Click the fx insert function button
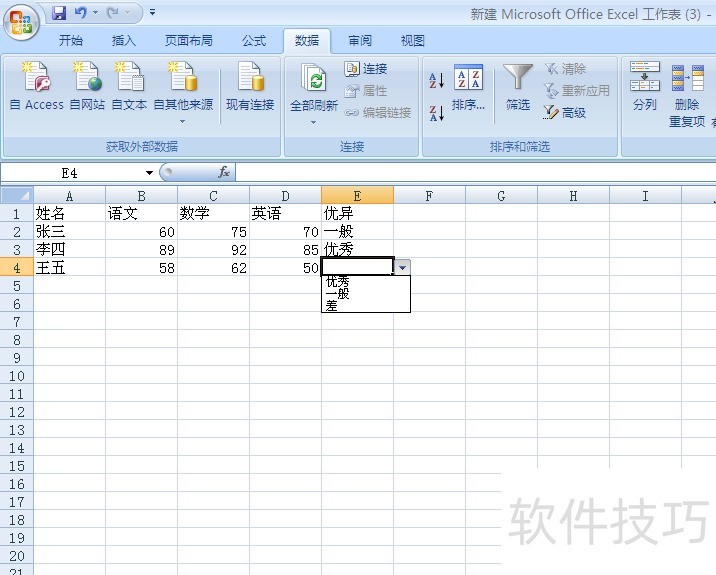This screenshot has width=716, height=575. click(x=224, y=173)
